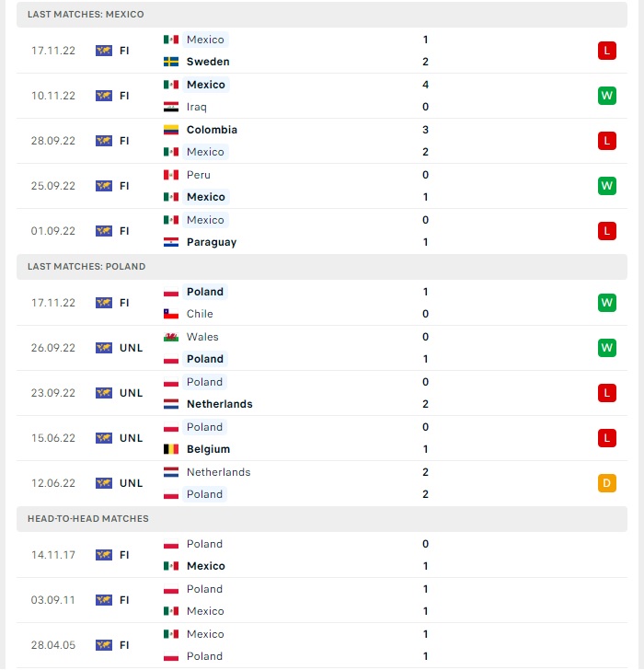This screenshot has height=670, width=644.
Task: Open the 03.09.11 Poland vs Mexico match
Action: click(x=322, y=600)
